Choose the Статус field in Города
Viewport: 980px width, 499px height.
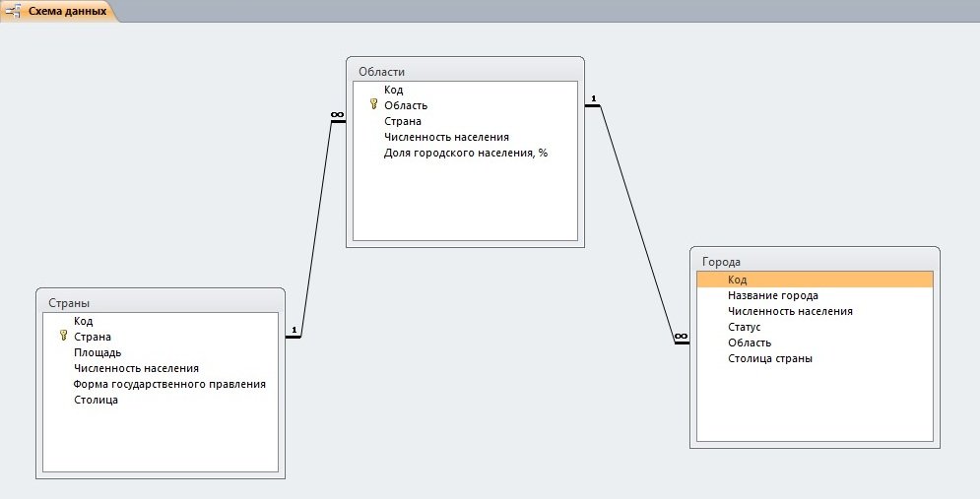coord(744,327)
